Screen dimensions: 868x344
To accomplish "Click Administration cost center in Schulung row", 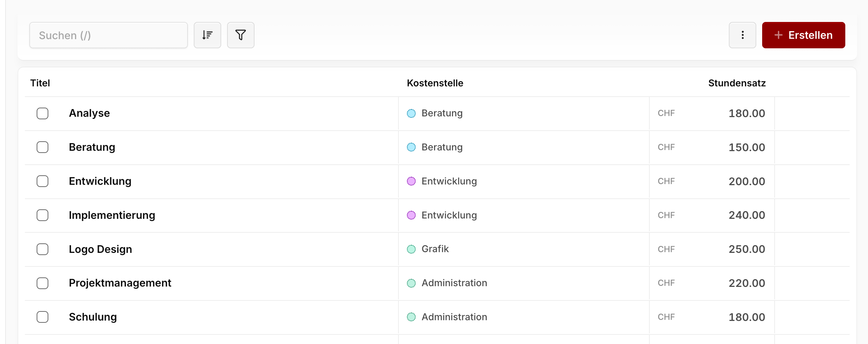I will (x=454, y=317).
